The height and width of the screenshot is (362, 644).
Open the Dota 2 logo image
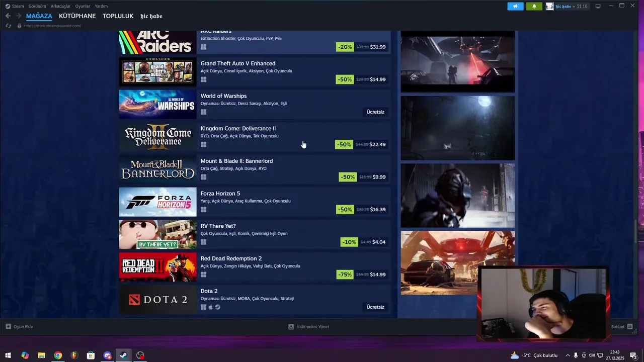pos(158,299)
